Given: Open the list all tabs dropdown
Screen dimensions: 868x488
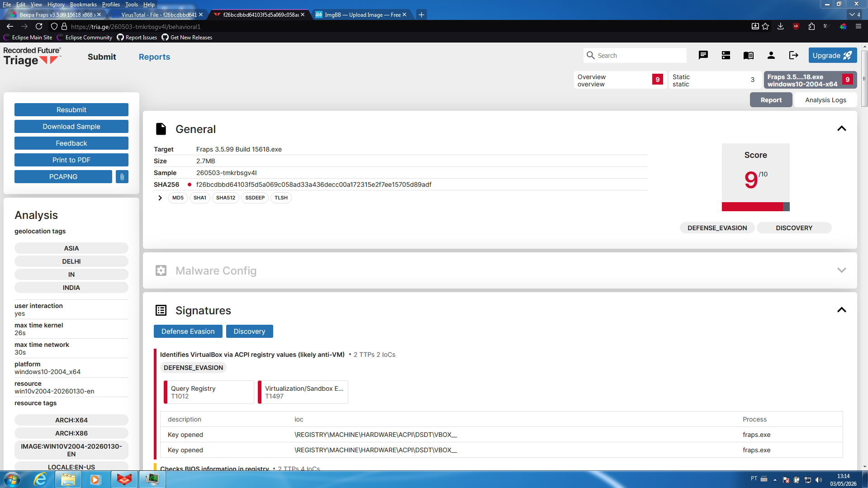Looking at the screenshot, I should [x=855, y=14].
